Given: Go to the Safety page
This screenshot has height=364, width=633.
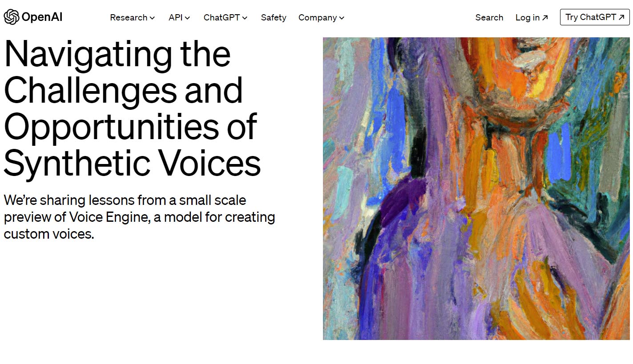Looking at the screenshot, I should point(274,18).
